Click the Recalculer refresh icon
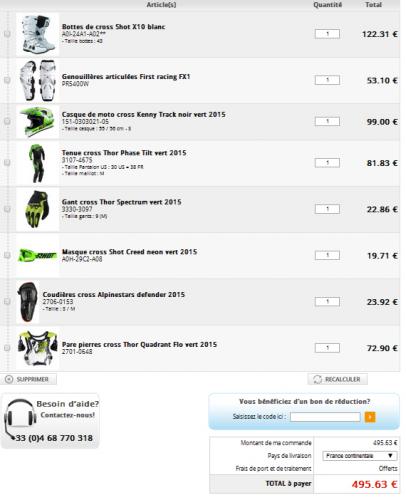 (x=317, y=379)
